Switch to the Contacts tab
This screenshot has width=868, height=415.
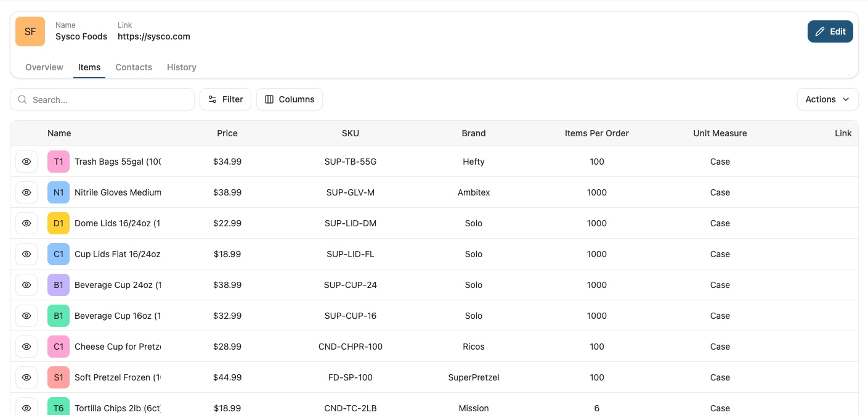(134, 67)
